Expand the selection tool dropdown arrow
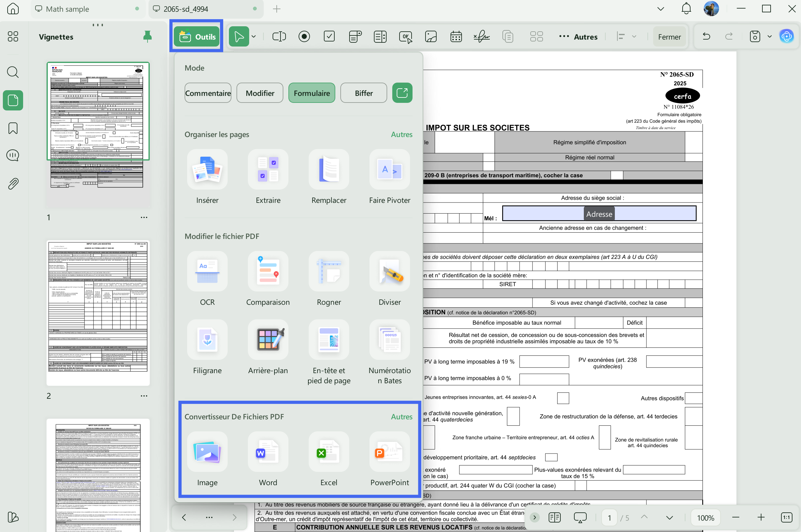 pos(254,37)
